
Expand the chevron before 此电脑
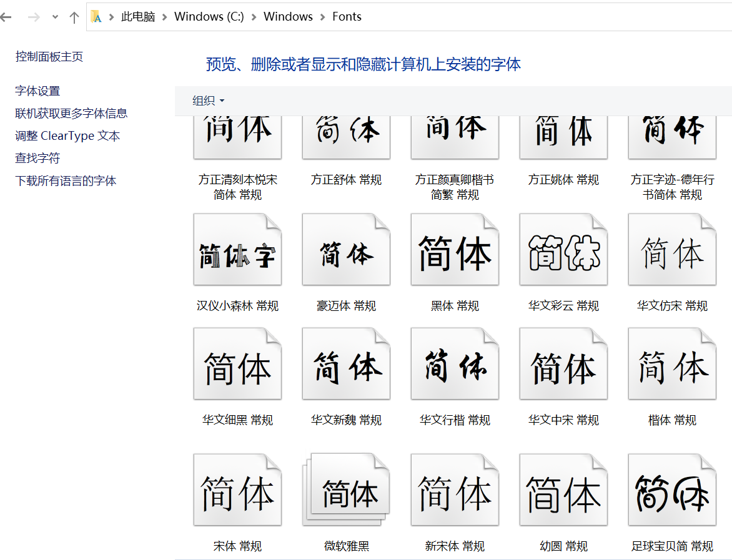111,17
